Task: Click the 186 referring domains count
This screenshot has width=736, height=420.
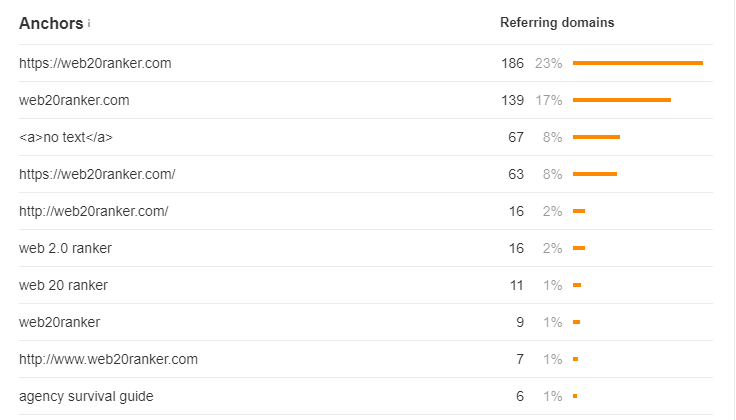Action: click(x=513, y=63)
